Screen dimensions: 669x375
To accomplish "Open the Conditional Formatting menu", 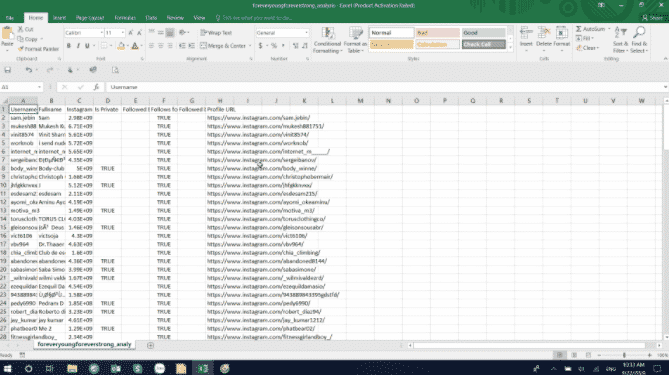I will (327, 40).
